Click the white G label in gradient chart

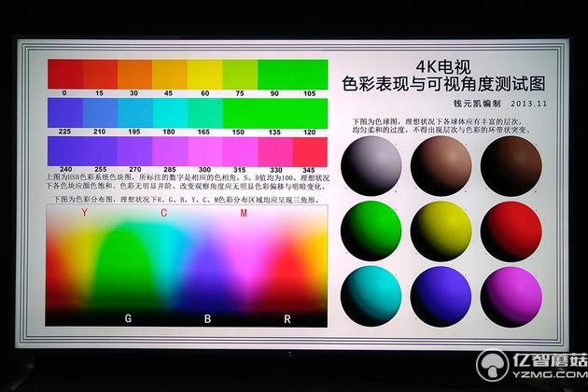[x=129, y=318]
